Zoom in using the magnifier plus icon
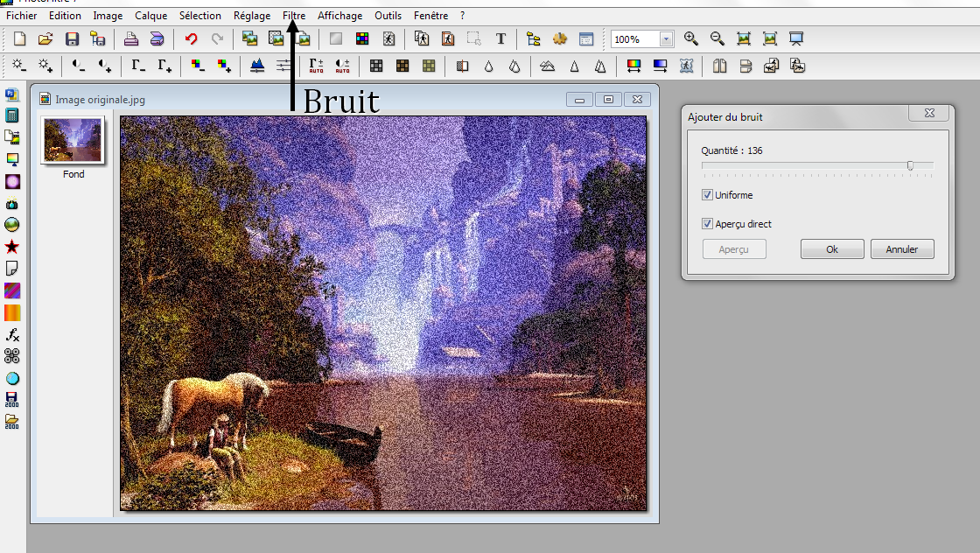Image resolution: width=980 pixels, height=553 pixels. pyautogui.click(x=690, y=38)
